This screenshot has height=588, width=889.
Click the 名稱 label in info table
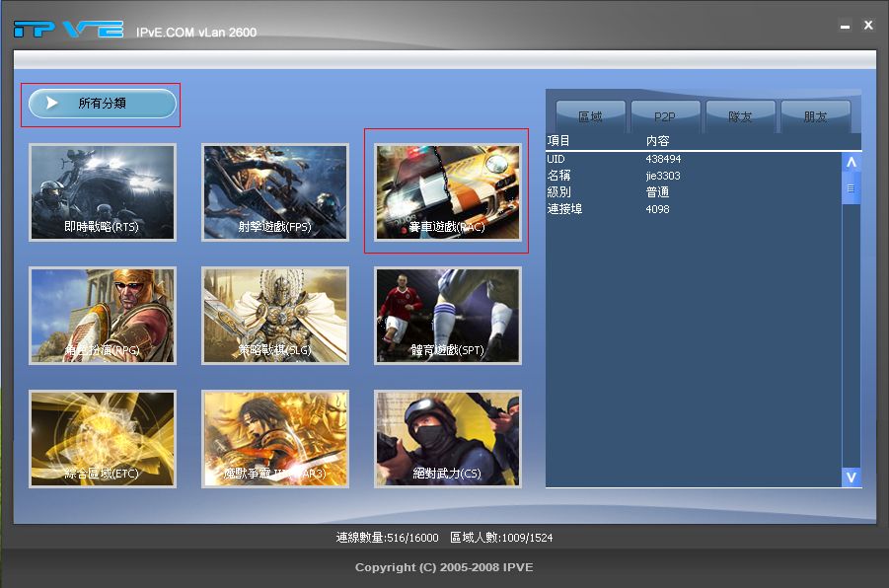click(559, 176)
